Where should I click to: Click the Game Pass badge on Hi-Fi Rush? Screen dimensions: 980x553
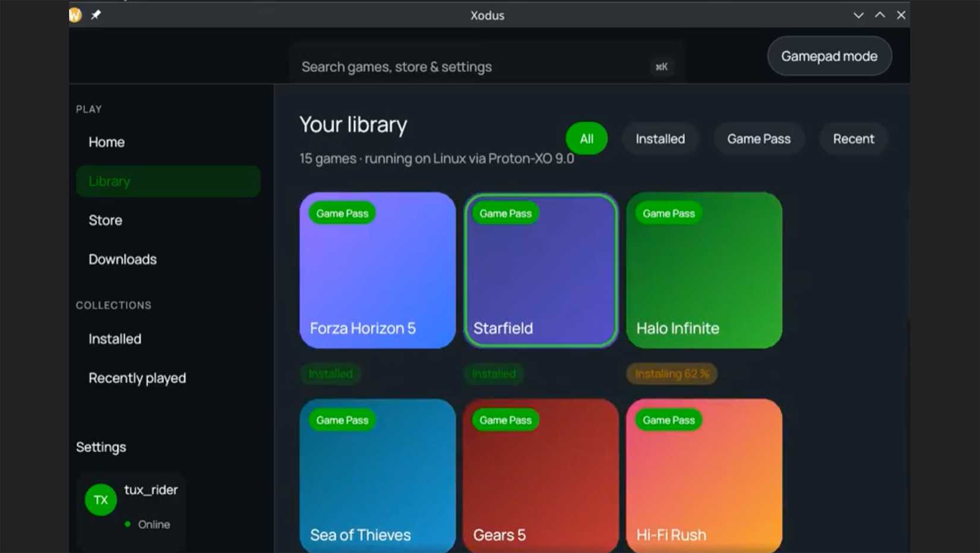669,420
